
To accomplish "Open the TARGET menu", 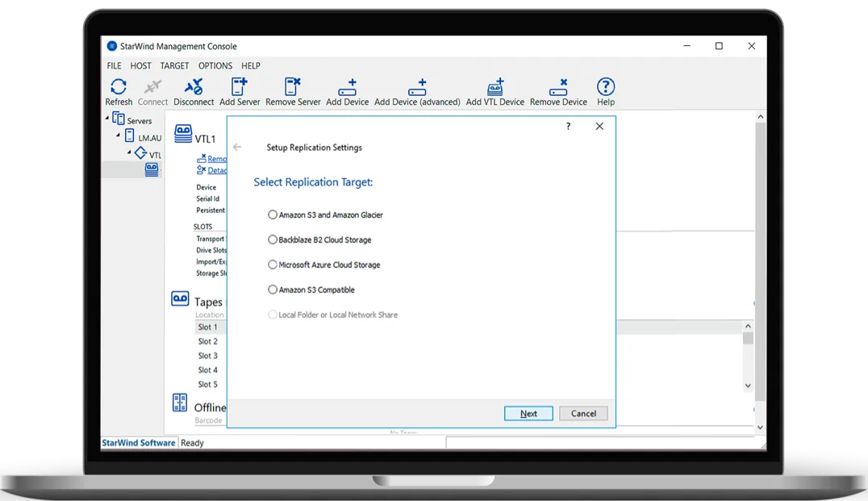I will 174,65.
